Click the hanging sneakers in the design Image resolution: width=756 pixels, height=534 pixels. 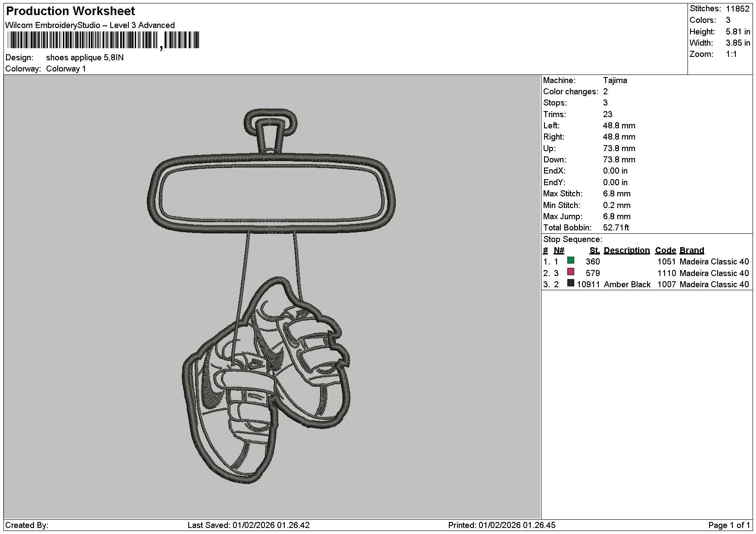click(266, 380)
